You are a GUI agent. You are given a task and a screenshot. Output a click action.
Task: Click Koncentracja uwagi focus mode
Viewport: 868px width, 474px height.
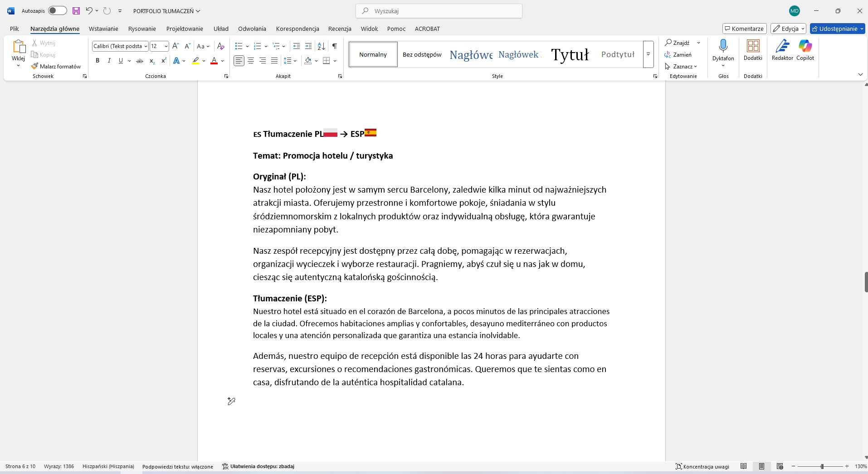tap(702, 466)
